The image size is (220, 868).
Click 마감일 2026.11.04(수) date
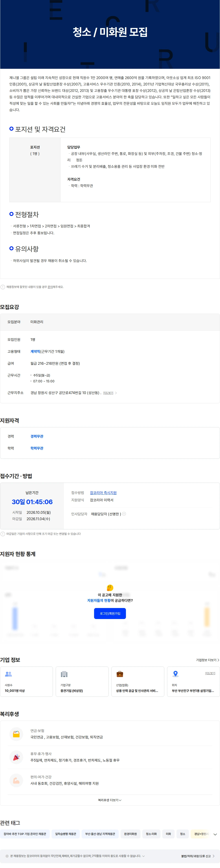pyautogui.click(x=38, y=519)
